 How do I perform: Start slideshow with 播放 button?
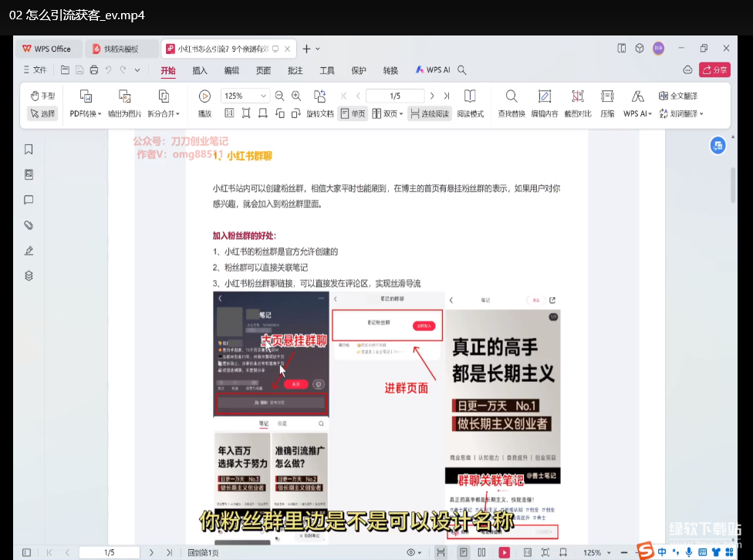click(x=204, y=103)
